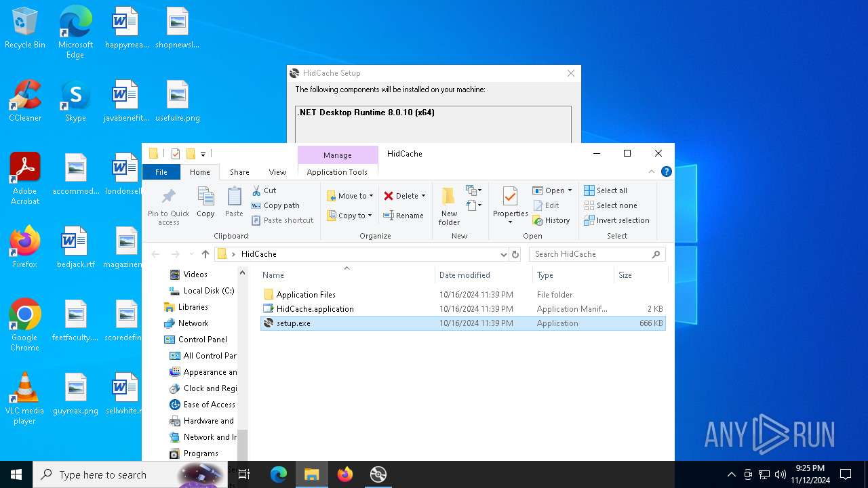Click History in the ribbon

(x=551, y=220)
